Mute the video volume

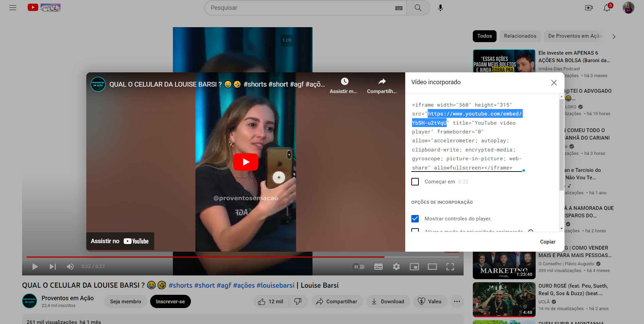click(x=70, y=267)
